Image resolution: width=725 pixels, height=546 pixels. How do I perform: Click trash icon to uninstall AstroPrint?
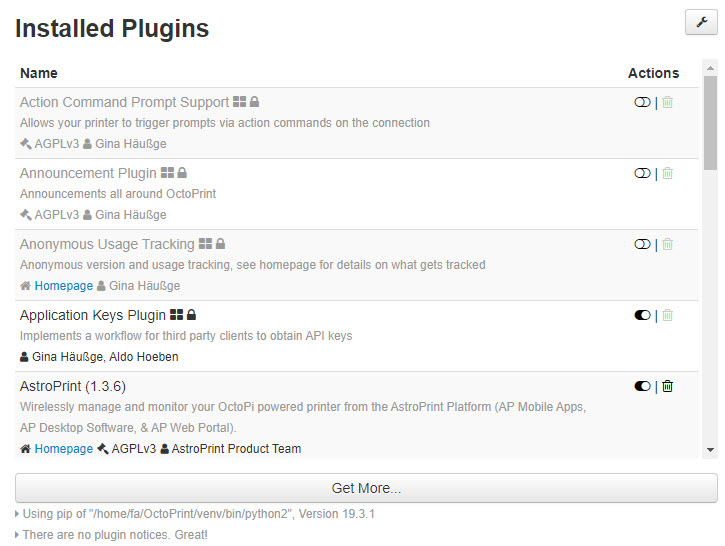click(x=667, y=386)
